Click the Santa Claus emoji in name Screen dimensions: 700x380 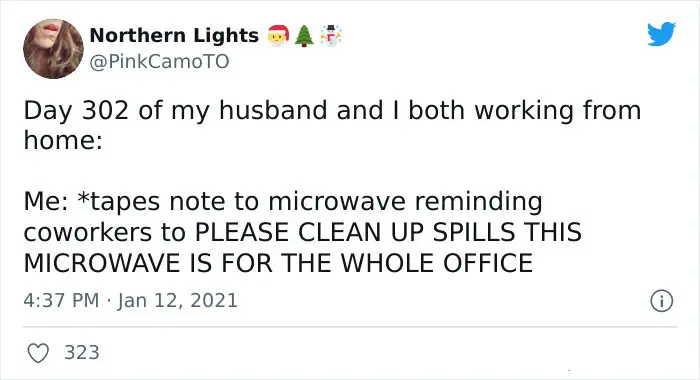coord(278,36)
